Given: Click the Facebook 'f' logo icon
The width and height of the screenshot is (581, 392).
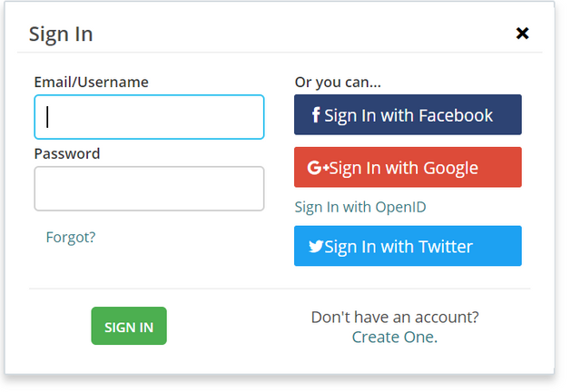Looking at the screenshot, I should pyautogui.click(x=315, y=115).
